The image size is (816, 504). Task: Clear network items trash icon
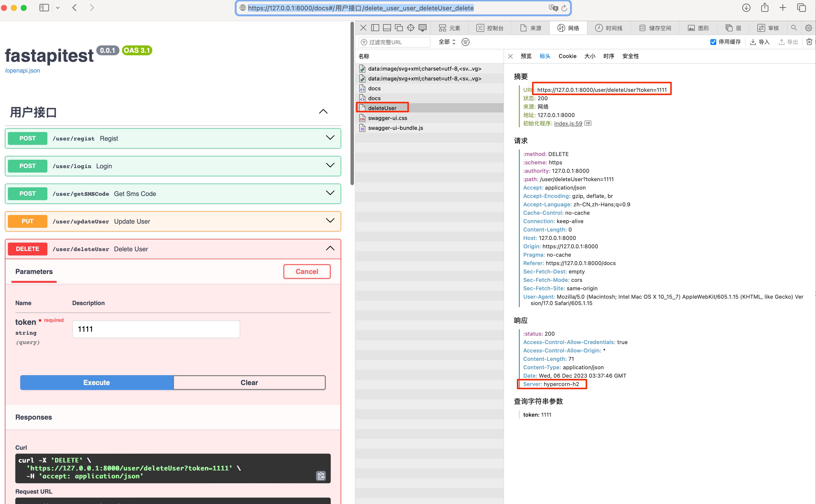pyautogui.click(x=809, y=42)
